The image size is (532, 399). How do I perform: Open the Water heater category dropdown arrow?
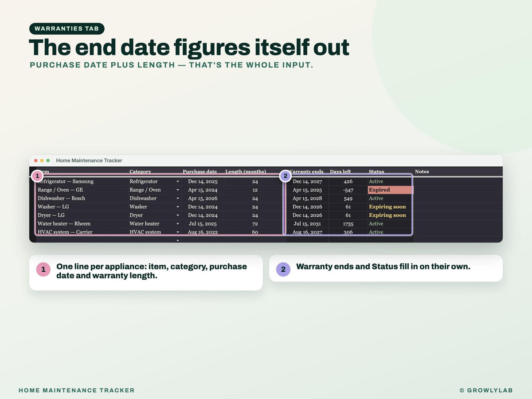(x=178, y=223)
